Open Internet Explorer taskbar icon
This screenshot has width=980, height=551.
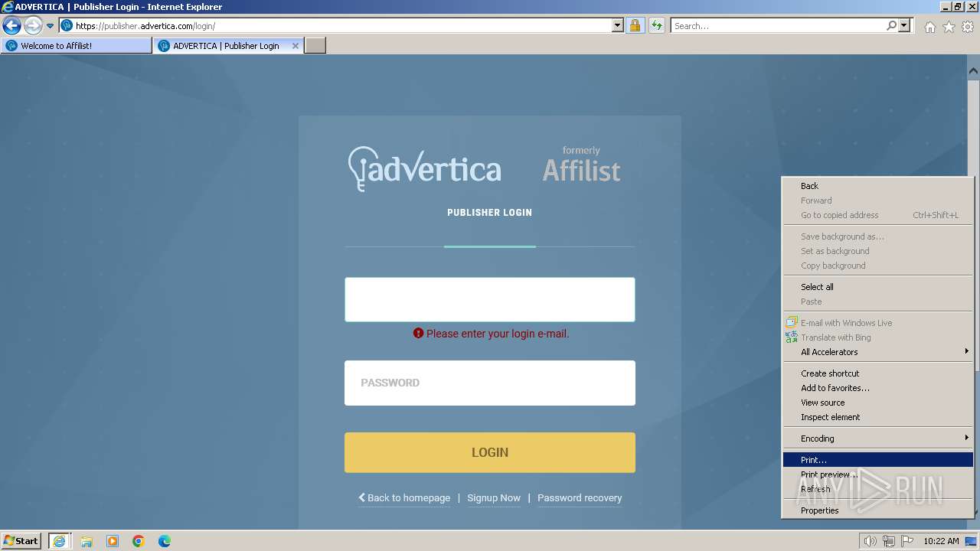[60, 541]
